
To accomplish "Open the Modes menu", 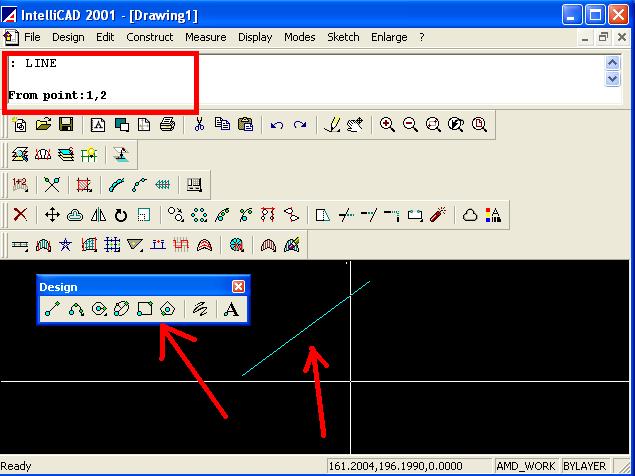I will (x=299, y=37).
